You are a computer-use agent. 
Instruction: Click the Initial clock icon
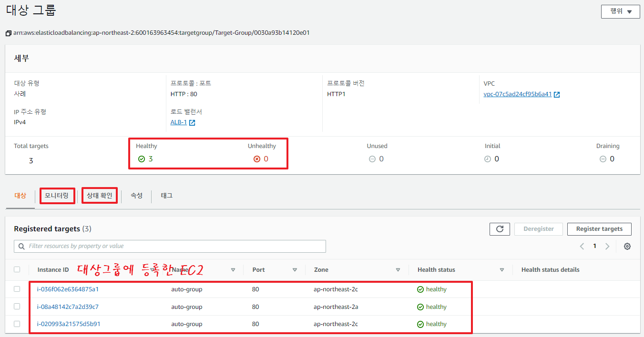coord(488,159)
